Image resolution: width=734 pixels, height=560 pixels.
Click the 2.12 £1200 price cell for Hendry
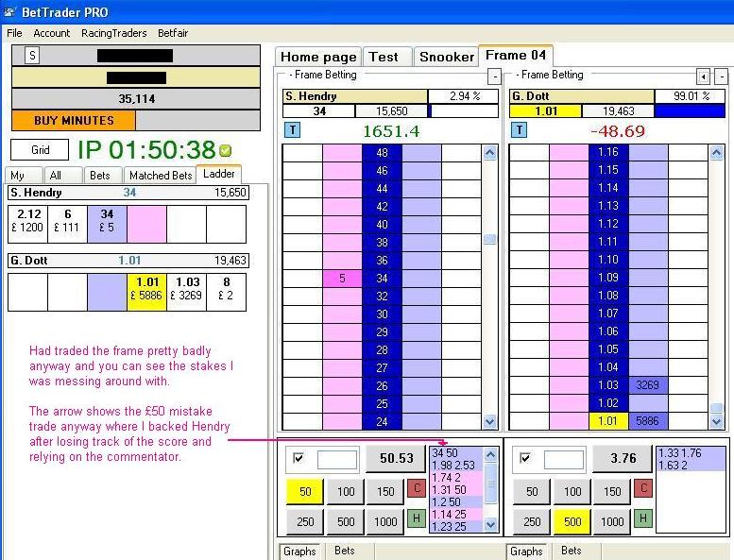pos(28,225)
